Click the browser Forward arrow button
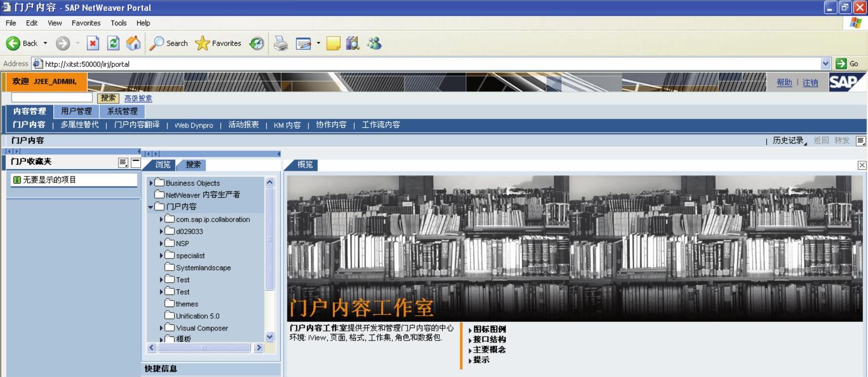 [63, 44]
